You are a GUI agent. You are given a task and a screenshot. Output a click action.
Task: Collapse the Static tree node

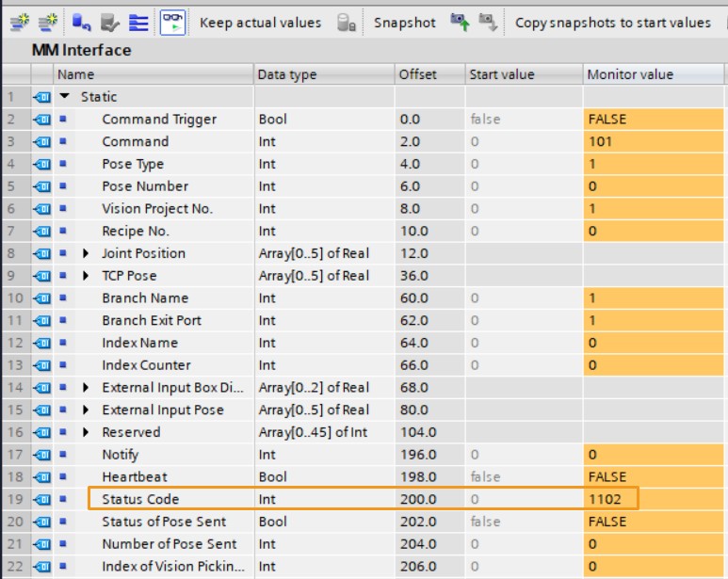[x=65, y=97]
